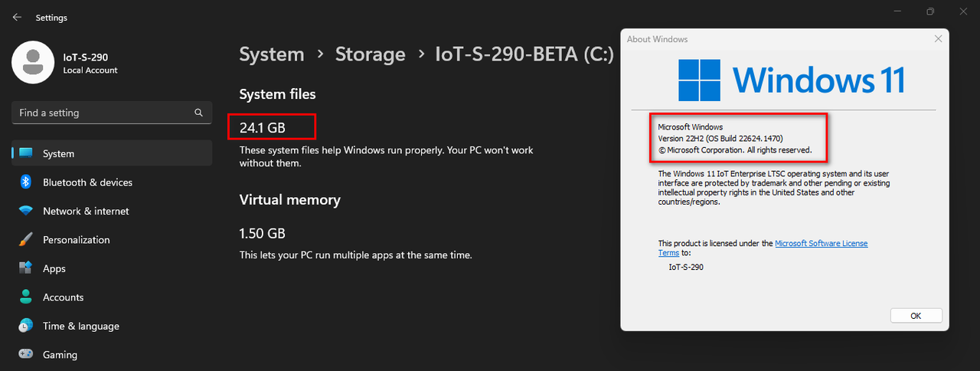980x371 pixels.
Task: Go back to Storage via breadcrumb
Action: point(371,54)
